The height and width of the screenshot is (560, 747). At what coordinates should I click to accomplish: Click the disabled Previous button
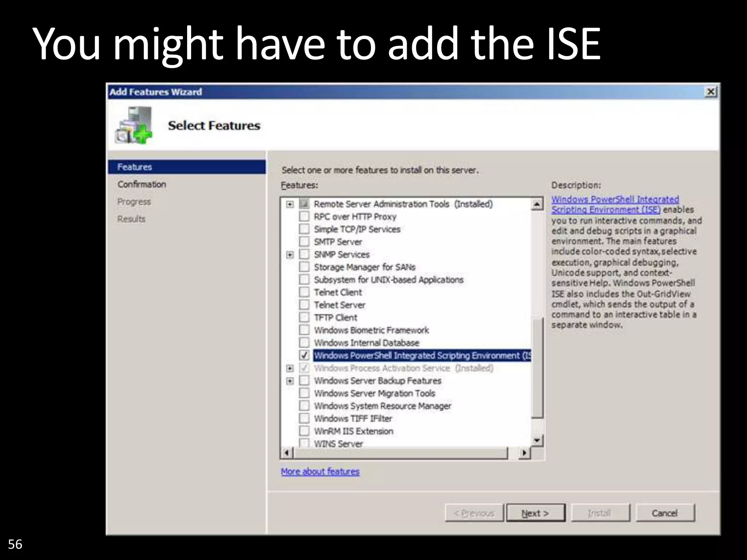(x=474, y=513)
